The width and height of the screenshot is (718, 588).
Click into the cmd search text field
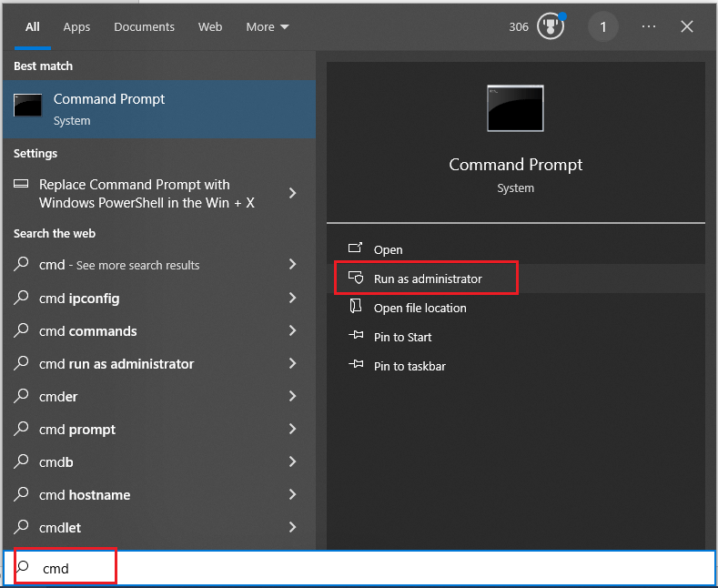click(x=364, y=568)
